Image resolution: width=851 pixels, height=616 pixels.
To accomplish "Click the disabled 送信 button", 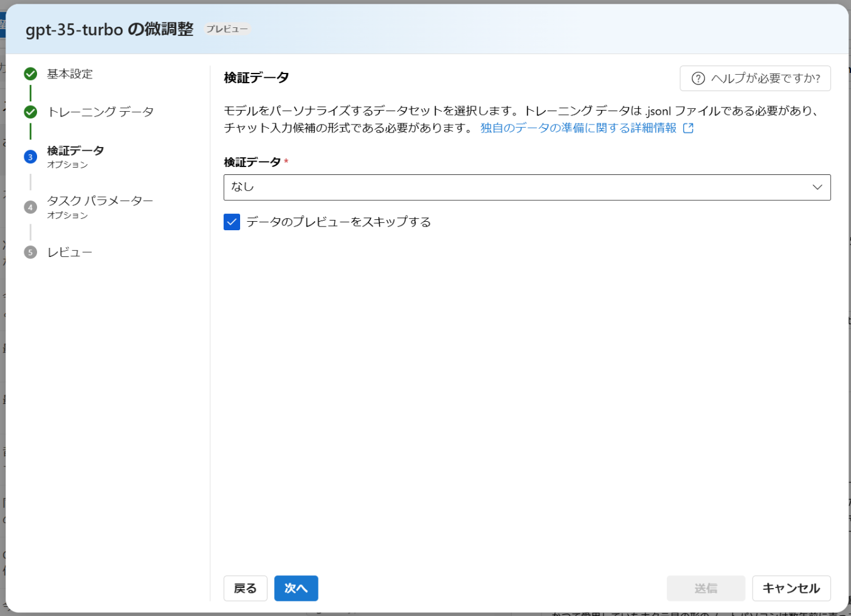I will (706, 588).
